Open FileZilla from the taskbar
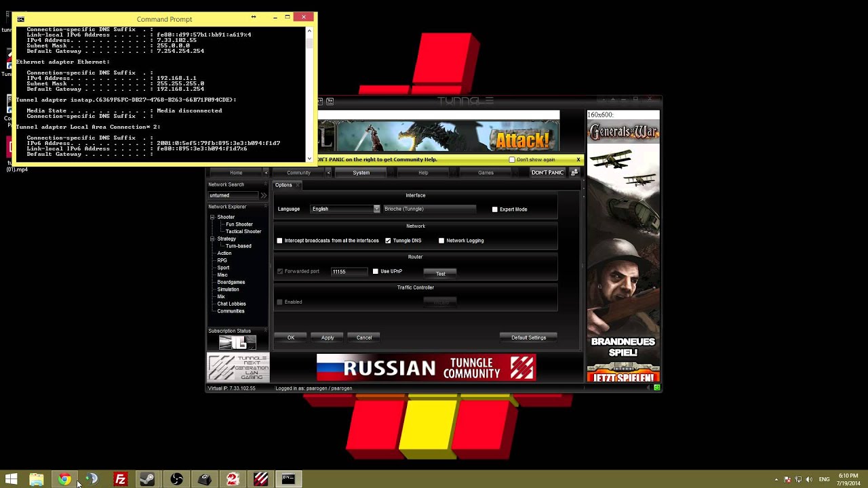 tap(120, 479)
